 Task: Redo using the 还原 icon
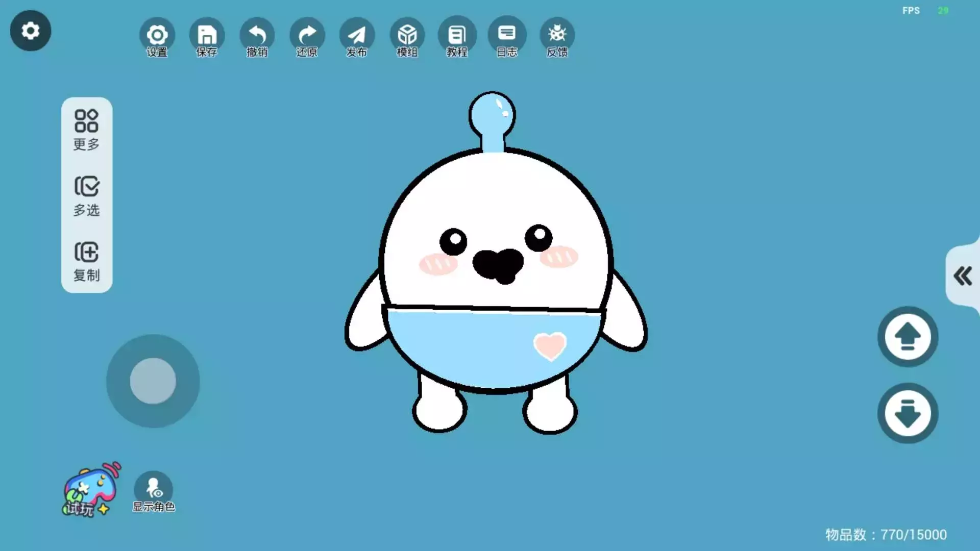point(307,37)
